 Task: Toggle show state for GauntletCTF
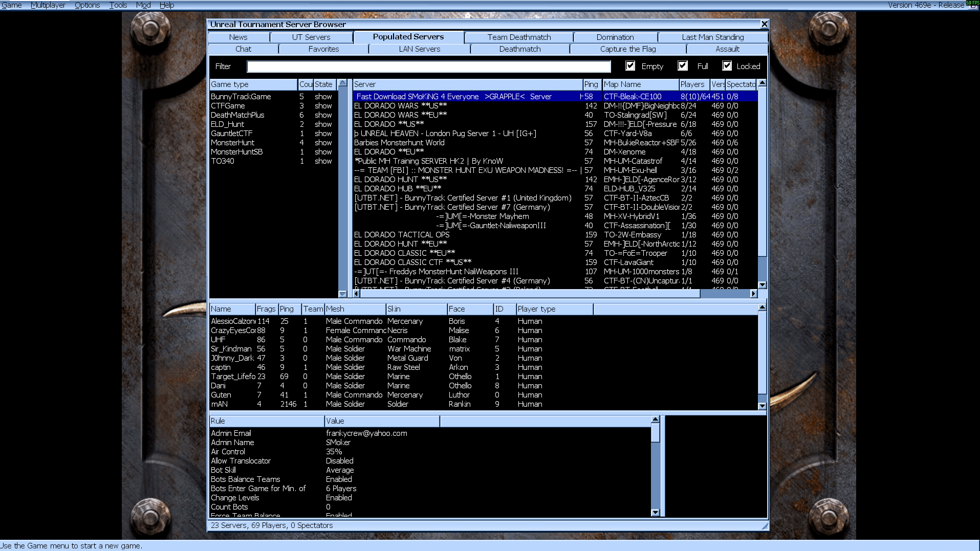323,134
